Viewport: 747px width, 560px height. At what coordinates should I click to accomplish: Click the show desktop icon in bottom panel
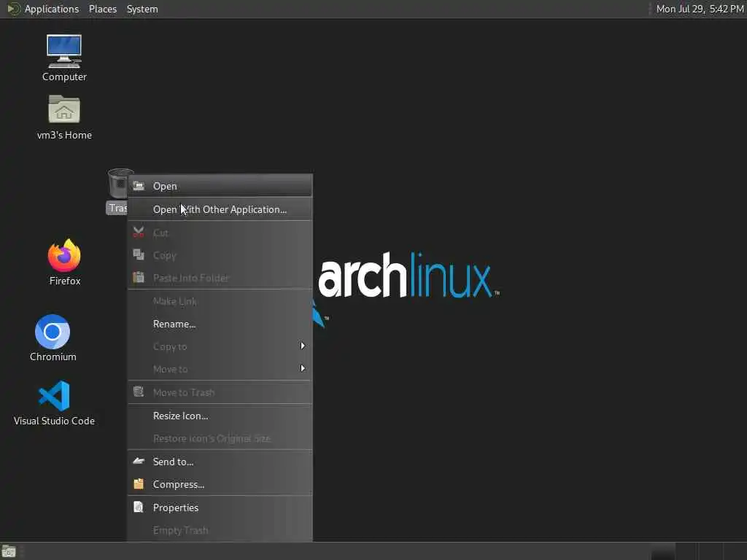(9, 551)
